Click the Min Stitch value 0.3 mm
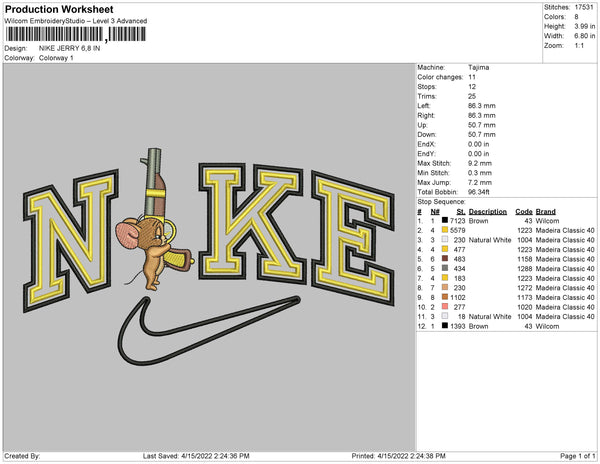 [x=480, y=173]
